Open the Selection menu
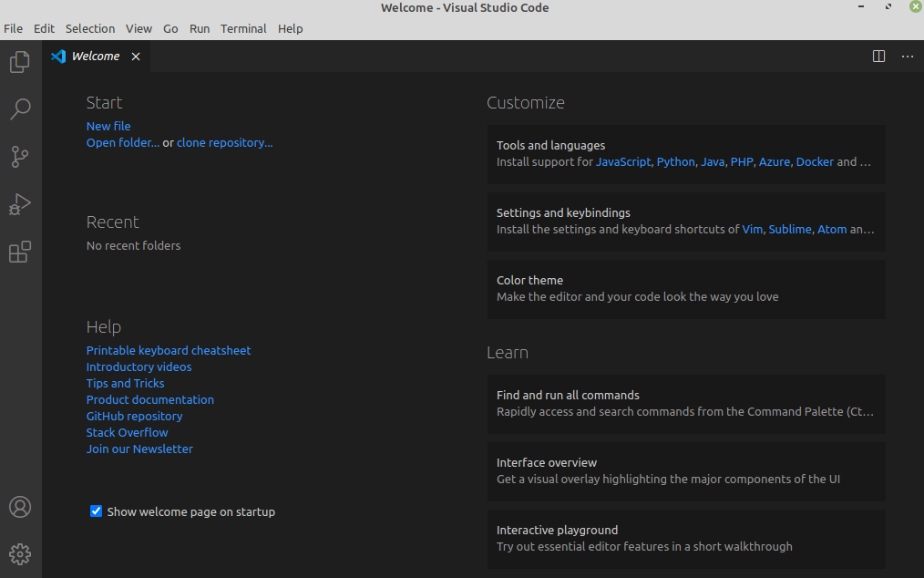Image resolution: width=924 pixels, height=578 pixels. (x=90, y=28)
